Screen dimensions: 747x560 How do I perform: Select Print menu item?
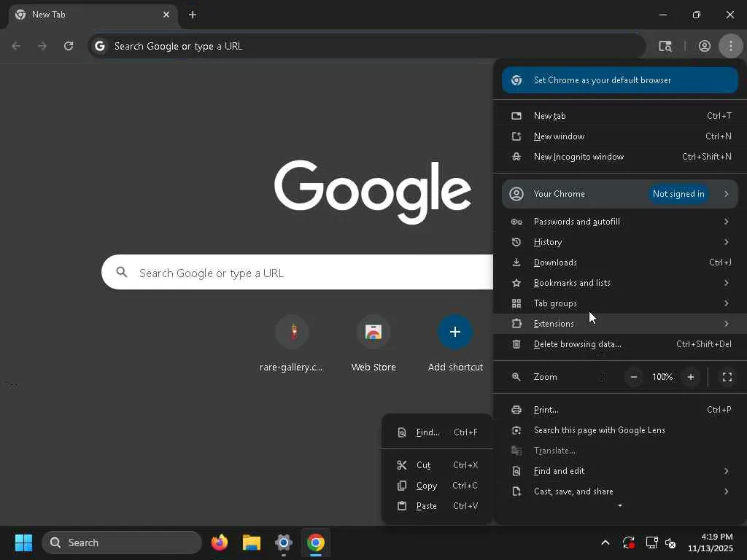[x=620, y=410]
